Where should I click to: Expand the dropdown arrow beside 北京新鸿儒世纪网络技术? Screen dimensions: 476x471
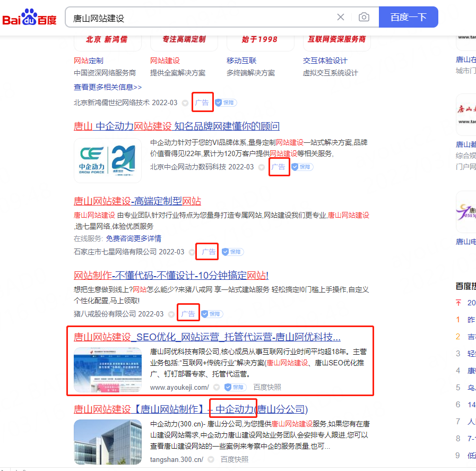(x=185, y=103)
